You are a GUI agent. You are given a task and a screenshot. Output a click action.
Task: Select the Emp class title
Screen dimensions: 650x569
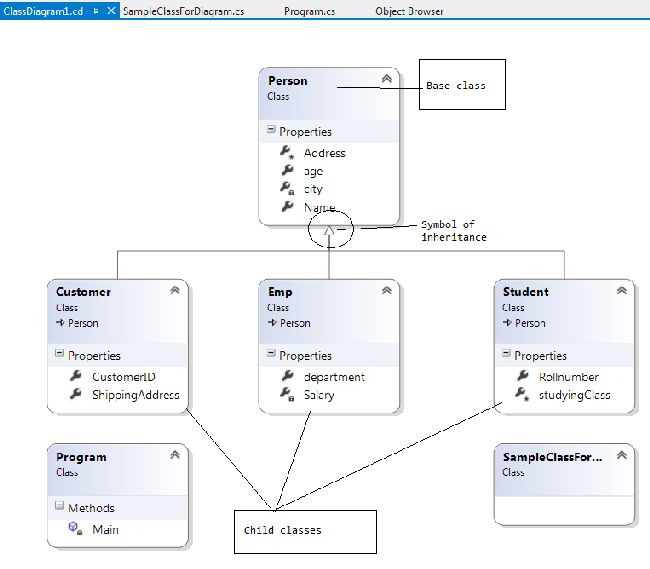pyautogui.click(x=280, y=292)
